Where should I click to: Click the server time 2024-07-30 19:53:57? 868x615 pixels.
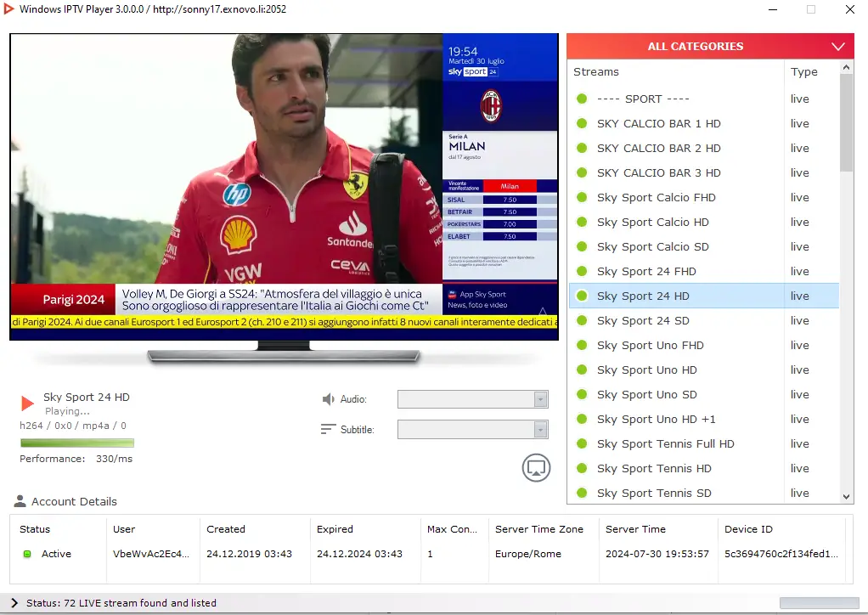[x=657, y=554]
